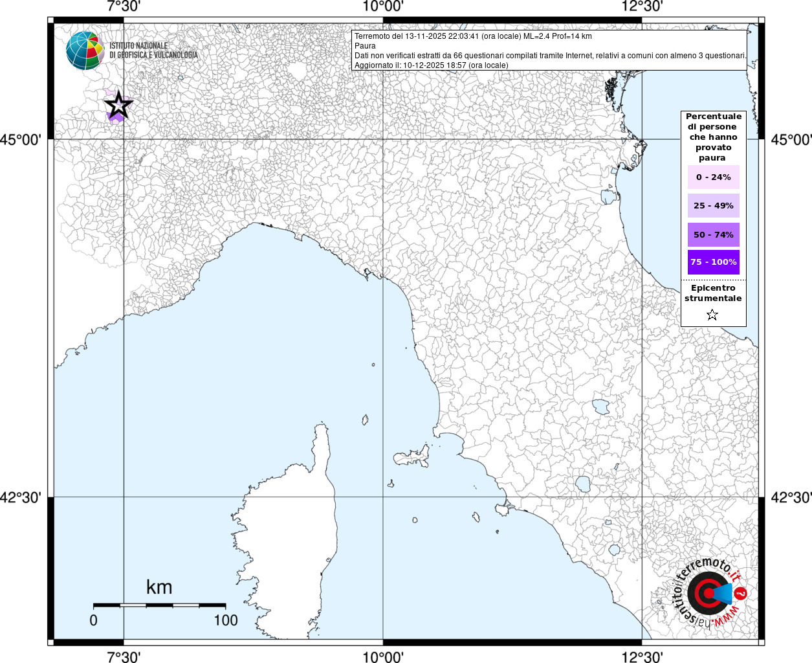
Task: Click the left 42°30' latitude label
Action: coord(21,497)
